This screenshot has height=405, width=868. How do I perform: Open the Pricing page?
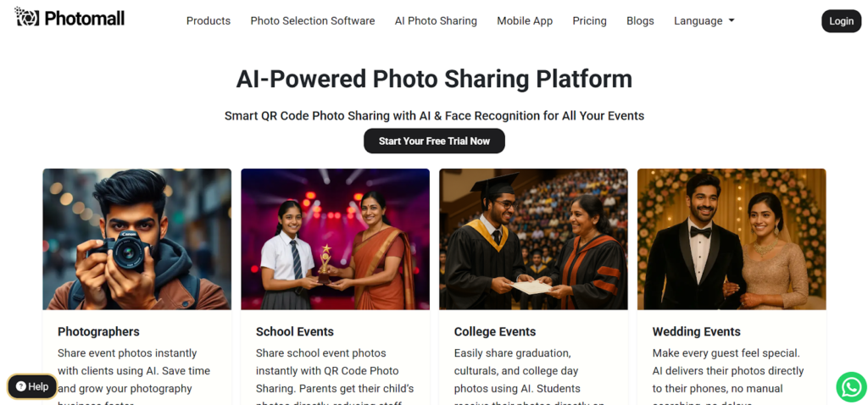589,21
